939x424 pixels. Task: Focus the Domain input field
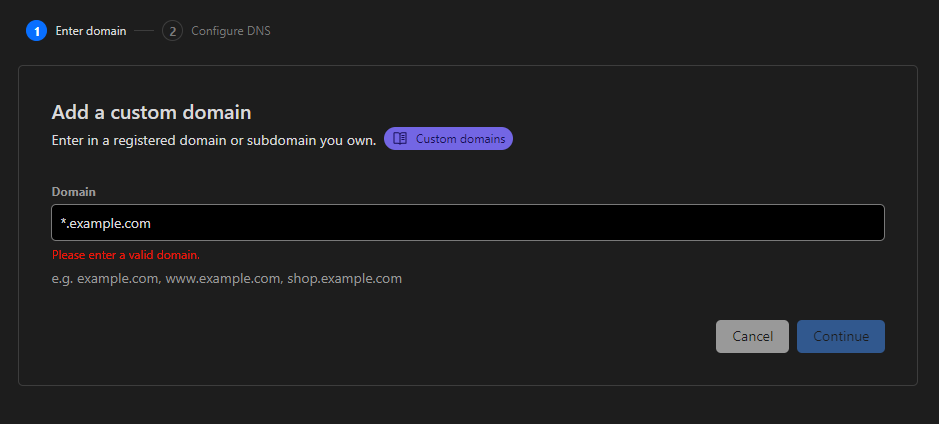coord(500,222)
